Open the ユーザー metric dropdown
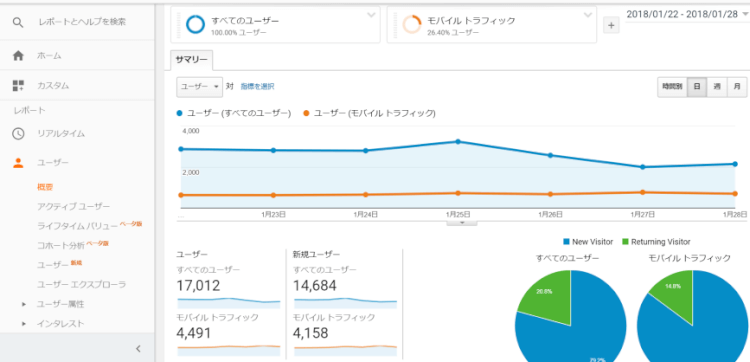Image resolution: width=750 pixels, height=362 pixels. 199,87
